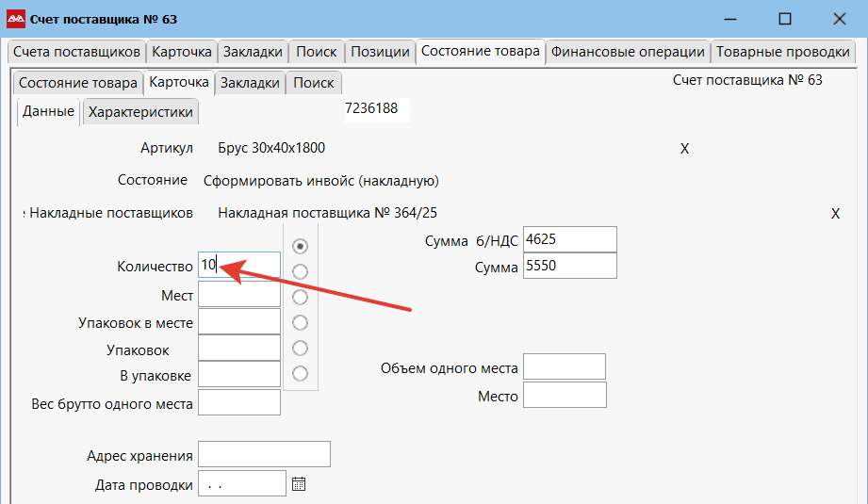The height and width of the screenshot is (504, 868).
Task: Select radio button next to Упаковок в месте
Action: tap(301, 297)
